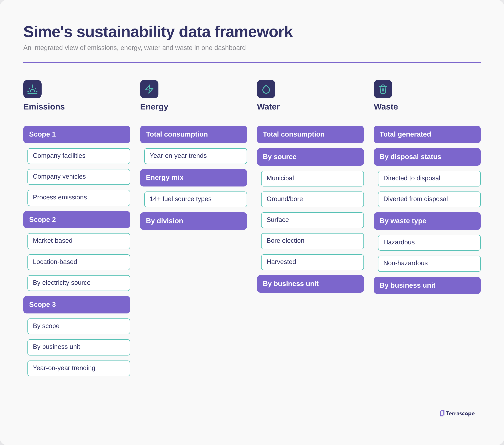Screen dimensions: 504x445
Task: Click the Directed to disposal item
Action: click(x=429, y=178)
